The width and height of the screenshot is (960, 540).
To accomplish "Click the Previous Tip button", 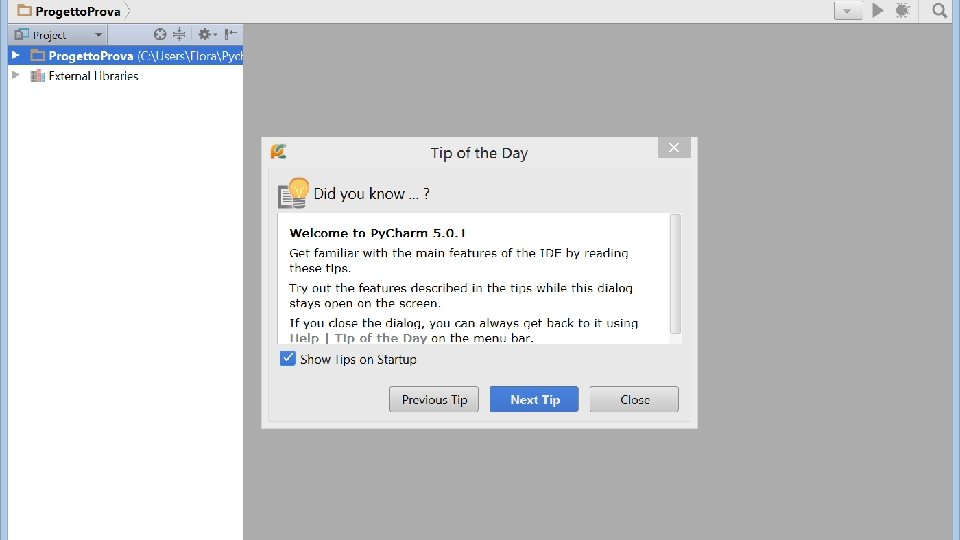I will pyautogui.click(x=433, y=399).
